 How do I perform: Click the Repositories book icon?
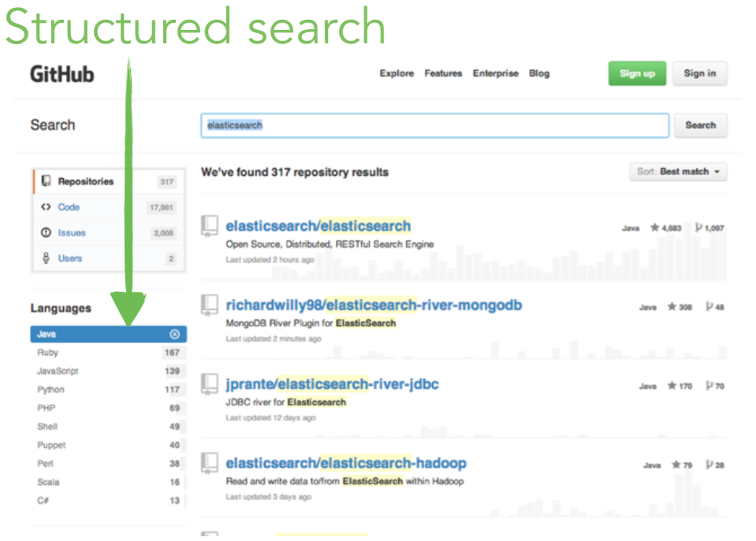coord(46,181)
